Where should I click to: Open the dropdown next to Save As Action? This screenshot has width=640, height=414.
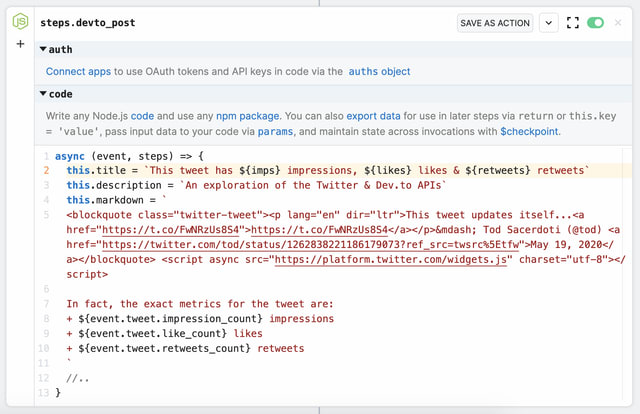(549, 23)
